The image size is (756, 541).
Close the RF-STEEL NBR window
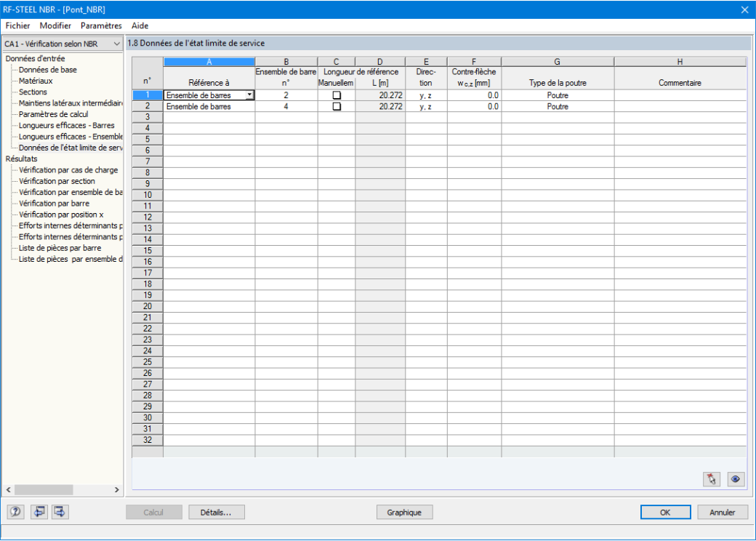[x=744, y=9]
